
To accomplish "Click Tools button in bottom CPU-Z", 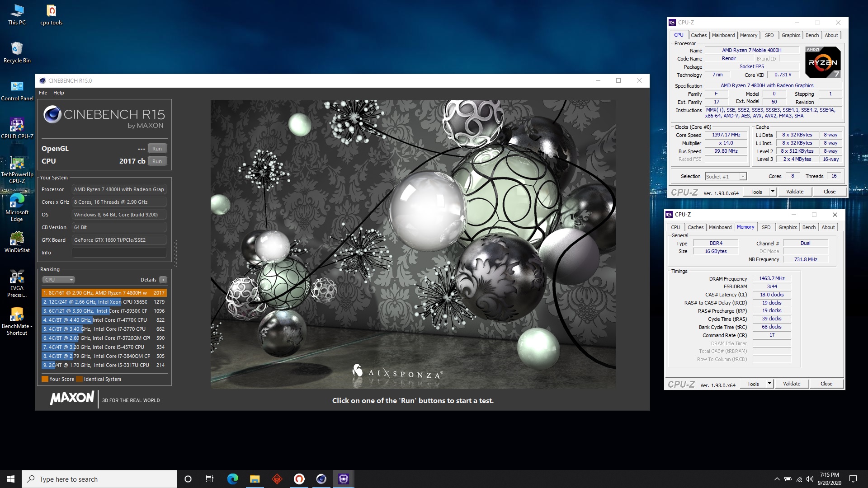I will pos(753,384).
